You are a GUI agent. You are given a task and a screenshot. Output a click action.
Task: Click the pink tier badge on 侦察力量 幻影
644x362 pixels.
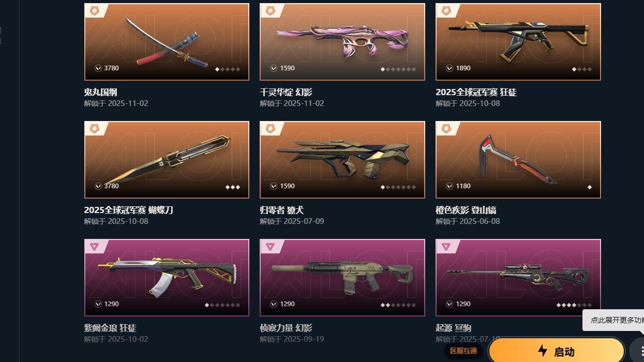[x=270, y=247]
